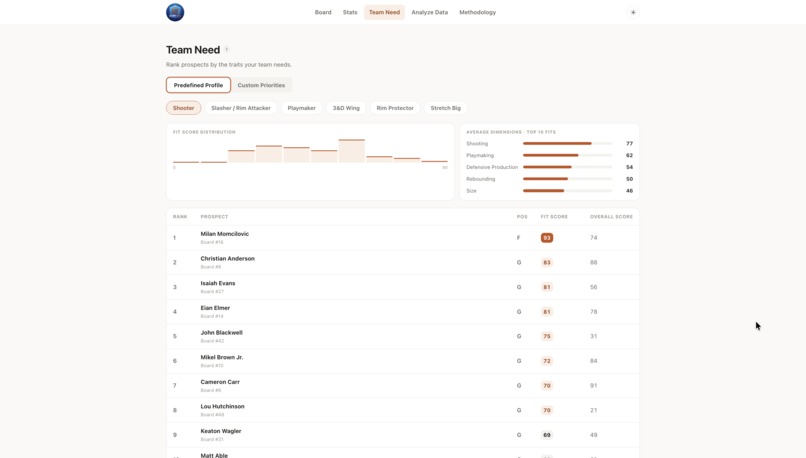Screen dimensions: 806x458
Task: Click Christian Anderson's fit score badge 83
Action: (x=546, y=263)
